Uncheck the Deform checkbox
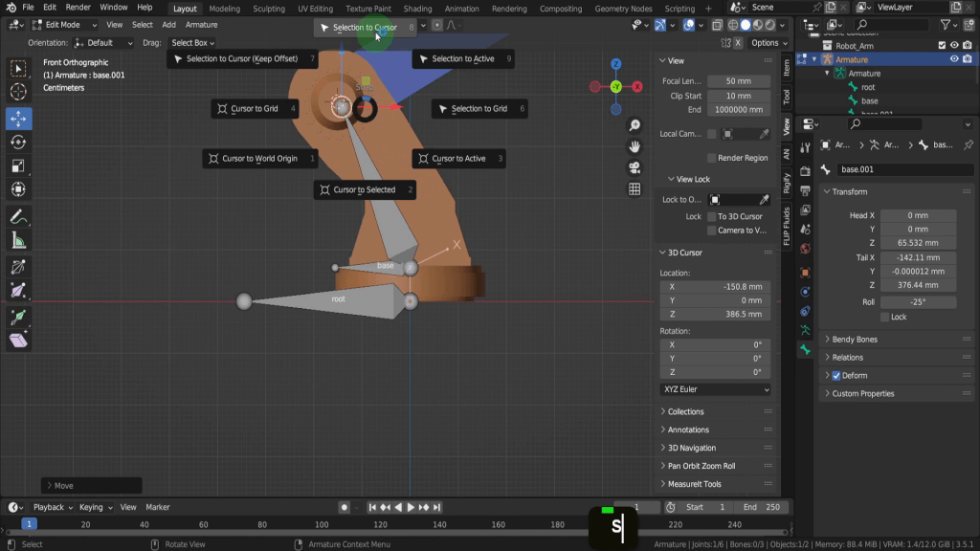This screenshot has height=551, width=980. coord(836,376)
